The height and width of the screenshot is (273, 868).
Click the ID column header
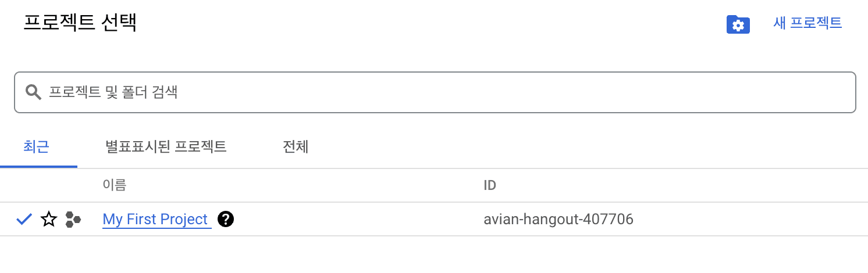(x=490, y=186)
